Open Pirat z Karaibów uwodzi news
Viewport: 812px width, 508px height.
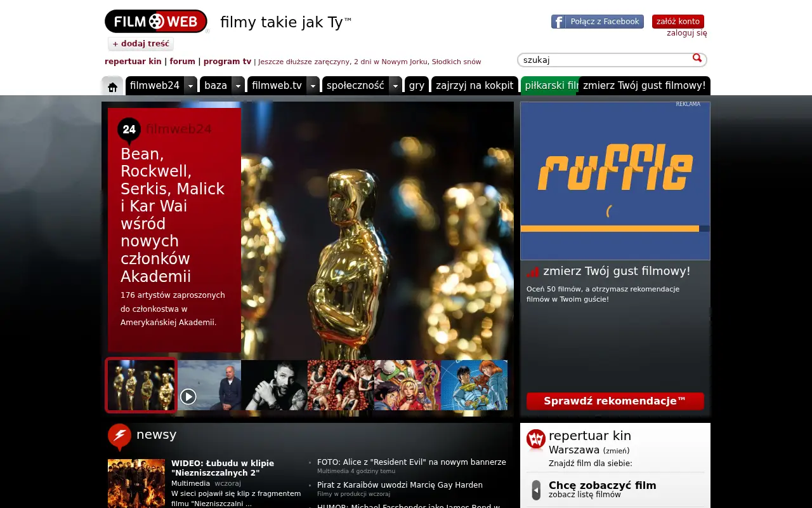tap(400, 485)
